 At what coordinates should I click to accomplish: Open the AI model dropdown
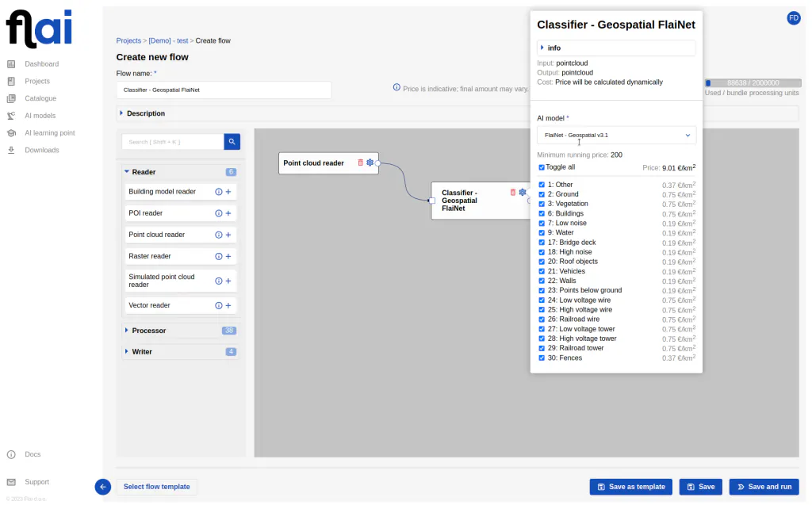(616, 136)
